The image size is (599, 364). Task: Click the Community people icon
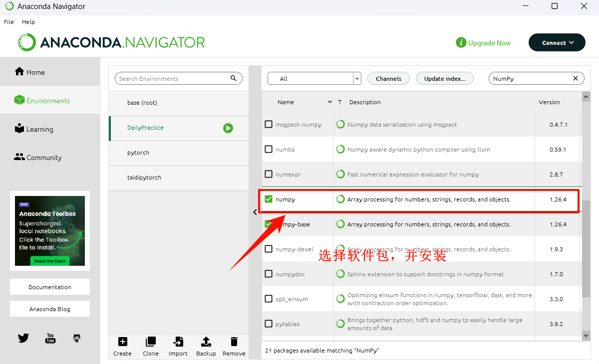[19, 157]
